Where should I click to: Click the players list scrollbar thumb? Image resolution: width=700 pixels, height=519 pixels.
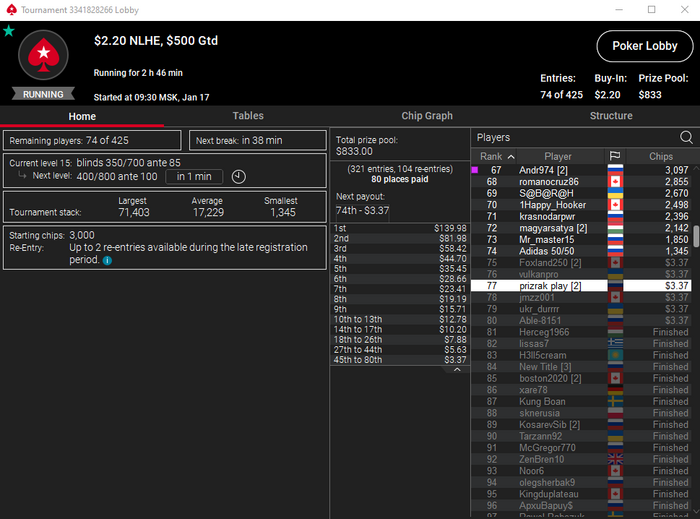tap(696, 236)
